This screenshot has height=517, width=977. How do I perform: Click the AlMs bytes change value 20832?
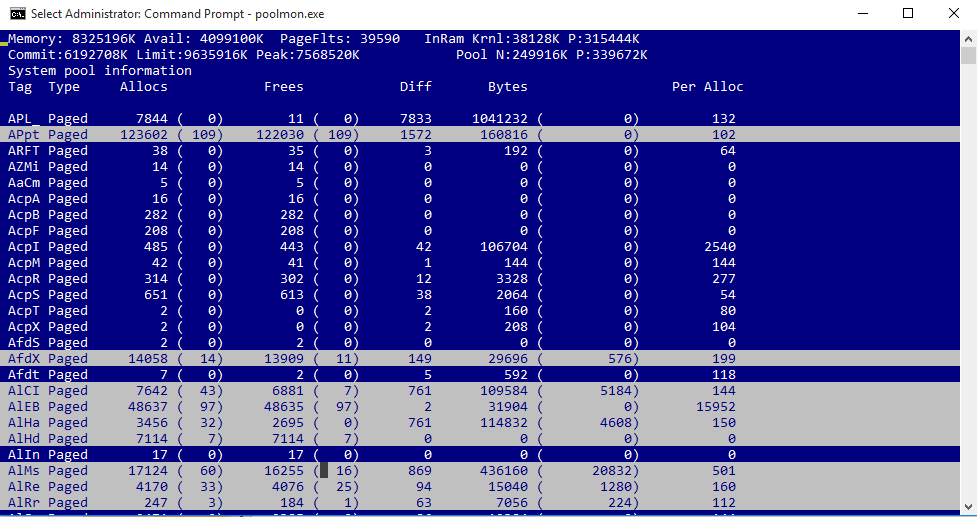pos(611,470)
